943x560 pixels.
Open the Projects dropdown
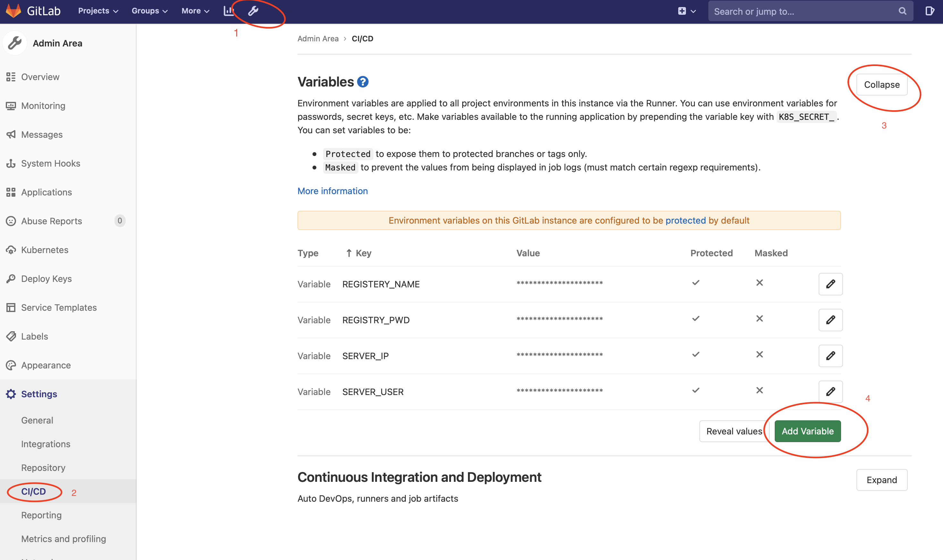(98, 11)
